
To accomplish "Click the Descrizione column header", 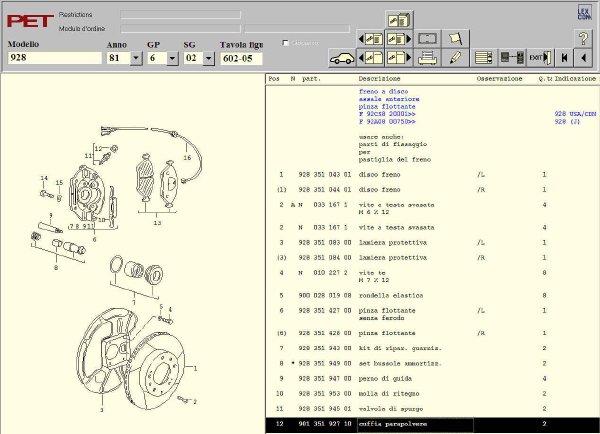I will coord(379,78).
